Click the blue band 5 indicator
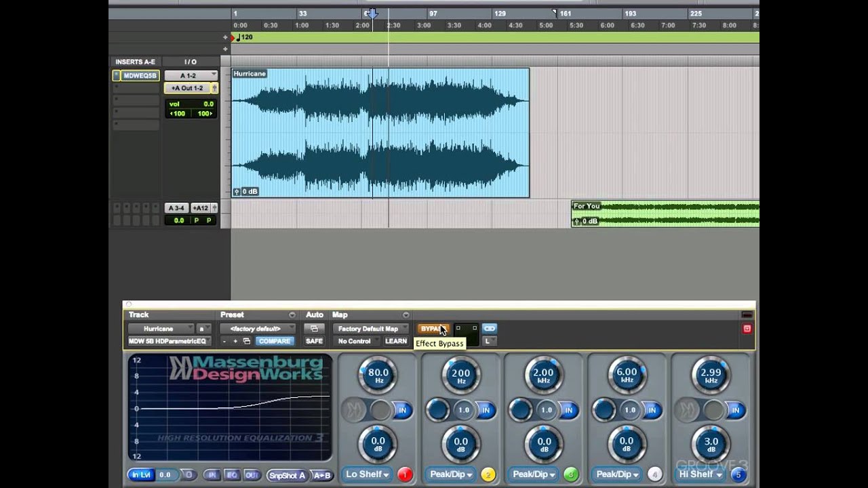The height and width of the screenshot is (488, 868). (738, 474)
